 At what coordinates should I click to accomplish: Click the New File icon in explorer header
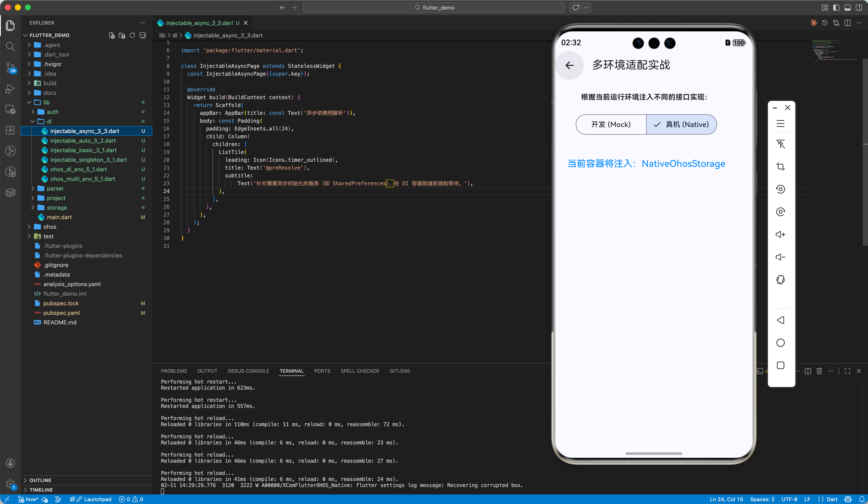(112, 35)
